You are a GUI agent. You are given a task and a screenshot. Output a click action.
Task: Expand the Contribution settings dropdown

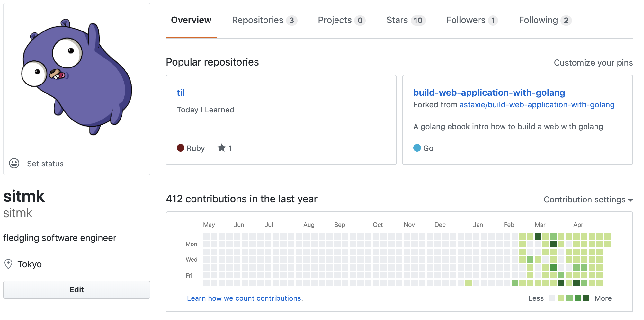click(x=588, y=200)
